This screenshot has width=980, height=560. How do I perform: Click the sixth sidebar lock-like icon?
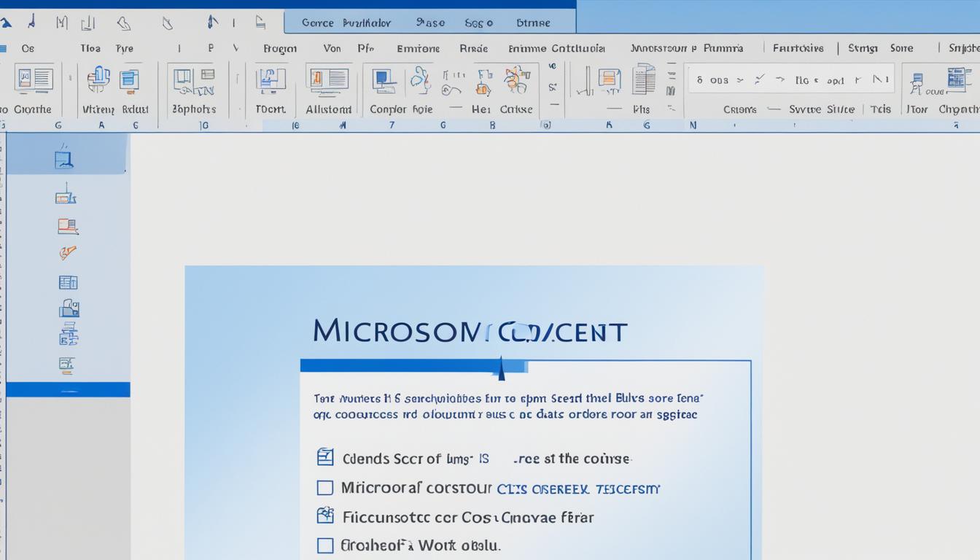point(69,308)
